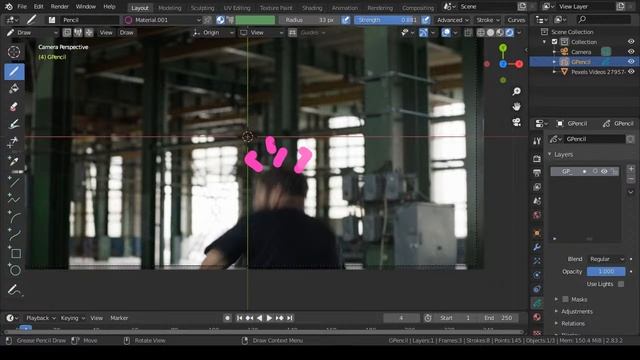The image size is (640, 360).
Task: Open the Tool properties tab
Action: pos(537,141)
